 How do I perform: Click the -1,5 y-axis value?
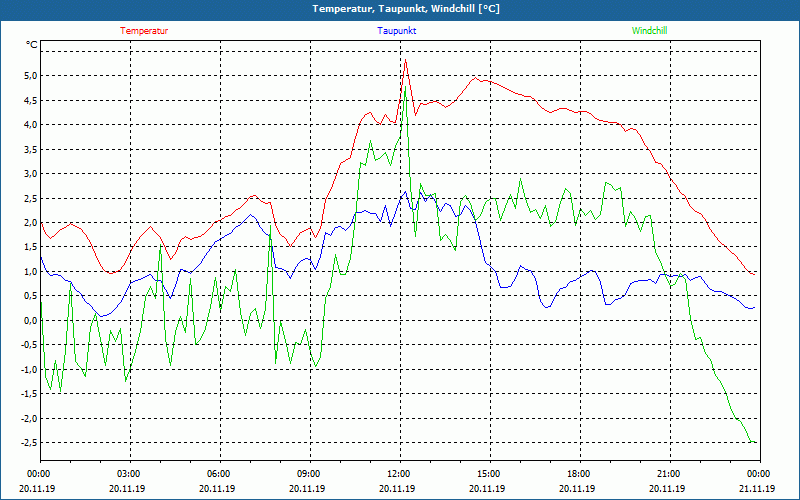coord(30,394)
